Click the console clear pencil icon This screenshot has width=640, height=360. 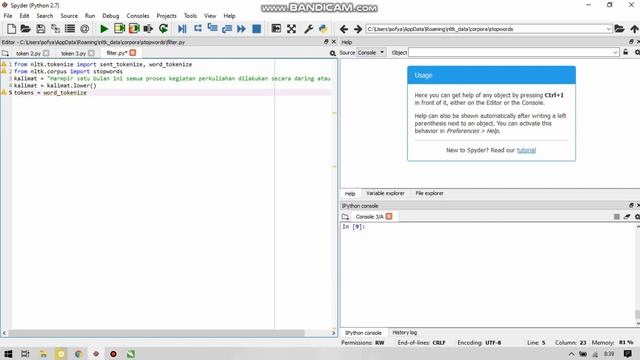627,217
